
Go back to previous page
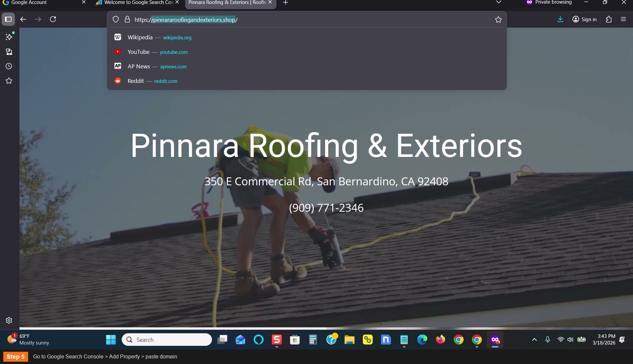(23, 19)
